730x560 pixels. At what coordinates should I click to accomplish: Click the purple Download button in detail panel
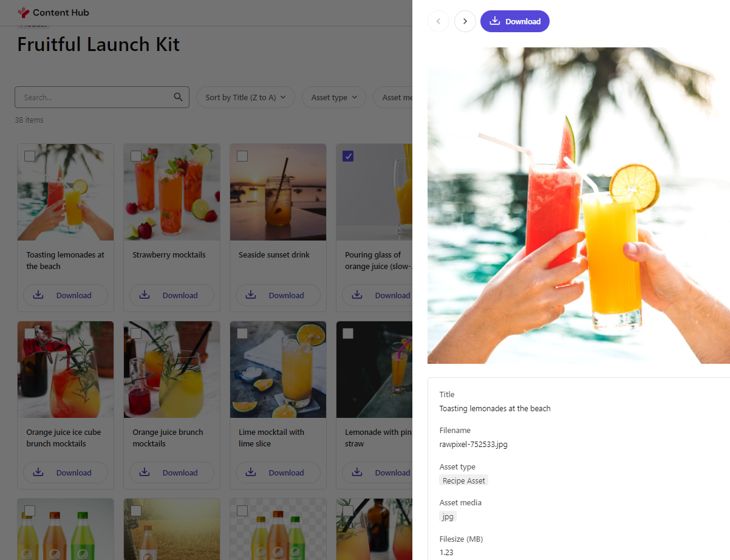click(x=515, y=21)
